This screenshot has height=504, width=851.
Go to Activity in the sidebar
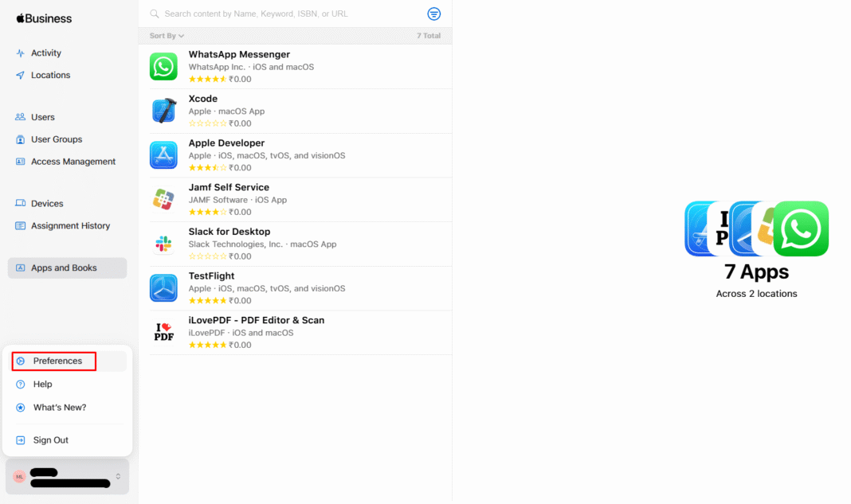pyautogui.click(x=45, y=53)
